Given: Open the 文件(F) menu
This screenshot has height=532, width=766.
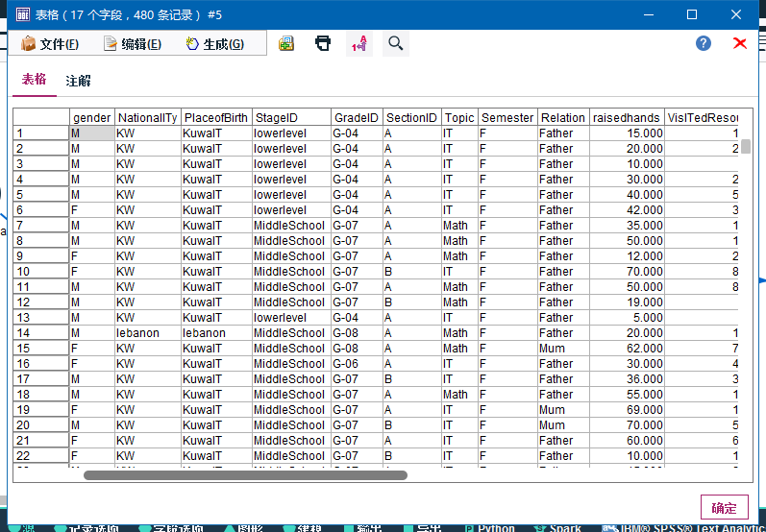Looking at the screenshot, I should pyautogui.click(x=49, y=44).
